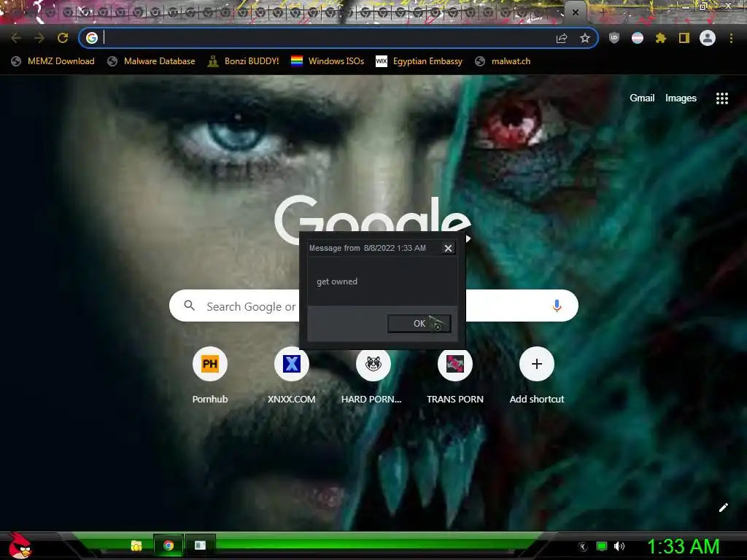The height and width of the screenshot is (560, 747).
Task: Open the MEMZ Download bookmark
Action: [53, 61]
